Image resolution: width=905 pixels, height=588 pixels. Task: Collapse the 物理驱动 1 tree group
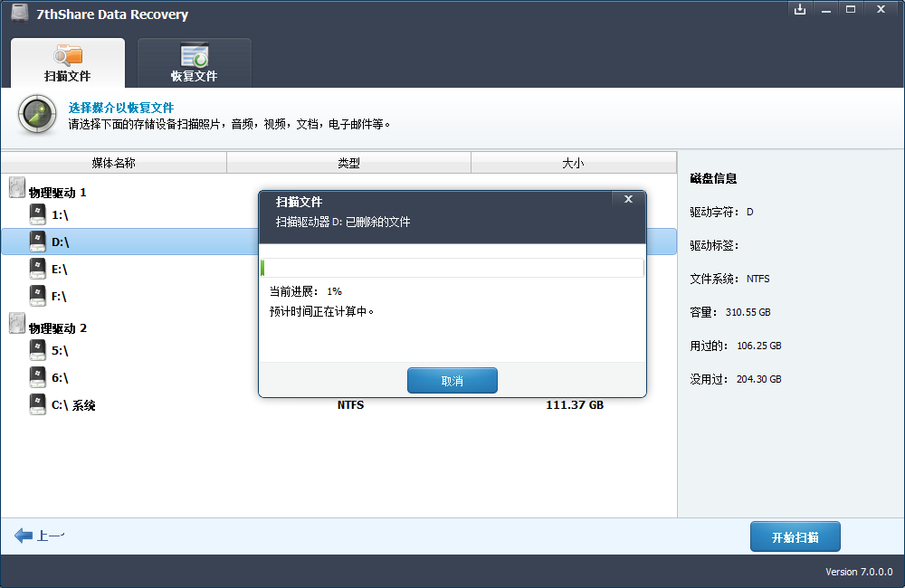pyautogui.click(x=57, y=193)
